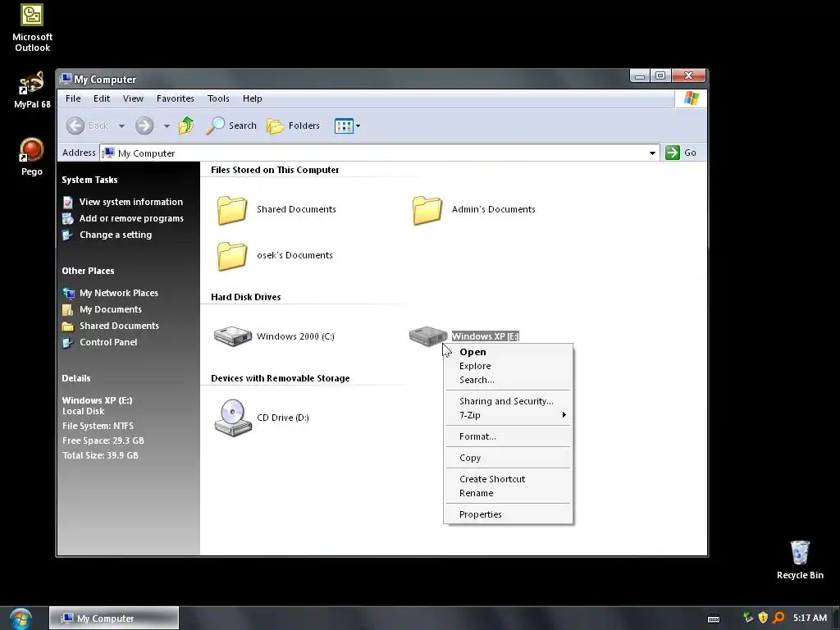
Task: Click the green network tray icon
Action: [748, 618]
